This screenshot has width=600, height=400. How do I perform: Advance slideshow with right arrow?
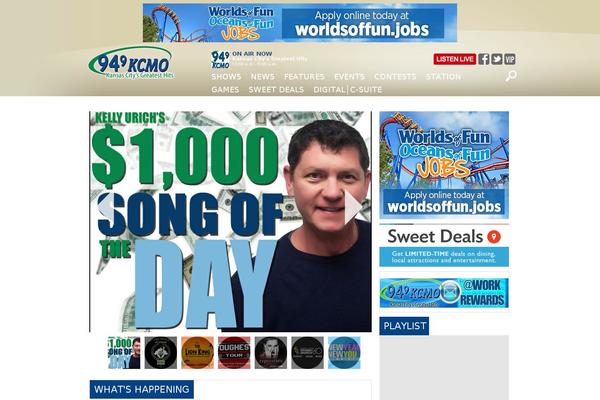352,207
